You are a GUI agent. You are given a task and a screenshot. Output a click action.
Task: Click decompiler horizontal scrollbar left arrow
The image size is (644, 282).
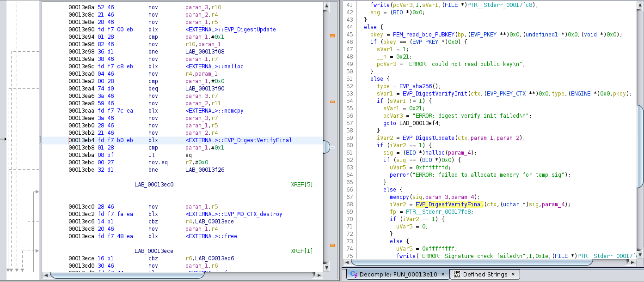pyautogui.click(x=347, y=262)
